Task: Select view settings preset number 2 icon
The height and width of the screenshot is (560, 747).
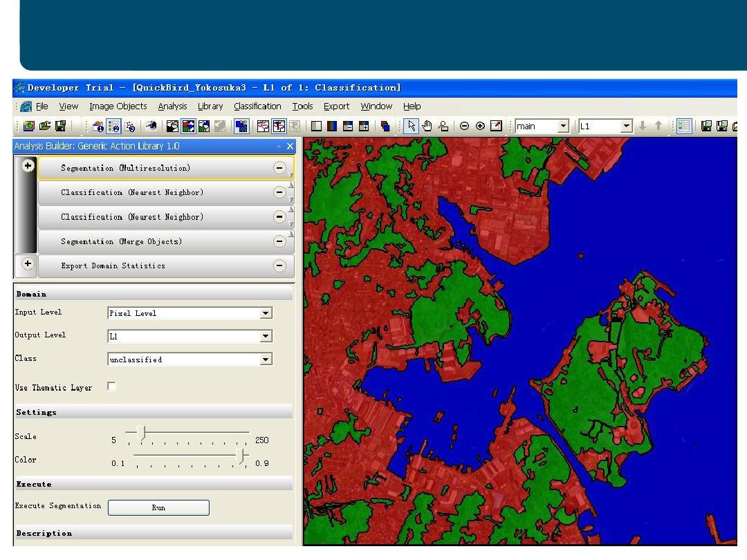Action: click(114, 127)
